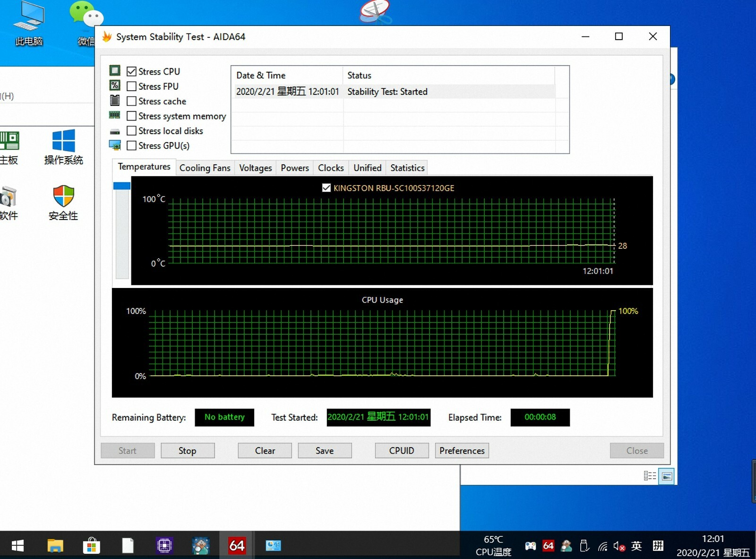The width and height of the screenshot is (756, 559).
Task: Uncheck the Stress CPU checkbox
Action: pos(131,71)
